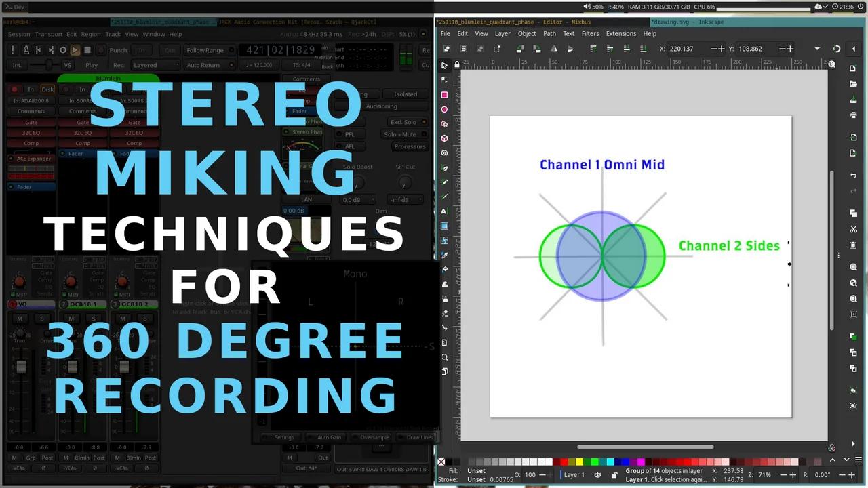Select the Node editing tool in Inkscape
Image resolution: width=868 pixels, height=488 pixels.
pos(444,80)
